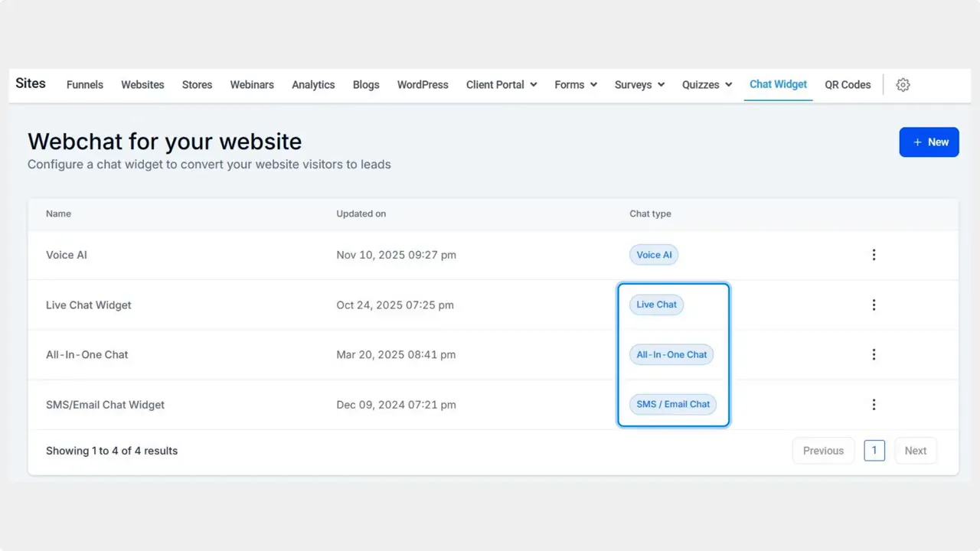This screenshot has width=980, height=551.
Task: Open the Quizzes dropdown menu
Action: tap(706, 85)
